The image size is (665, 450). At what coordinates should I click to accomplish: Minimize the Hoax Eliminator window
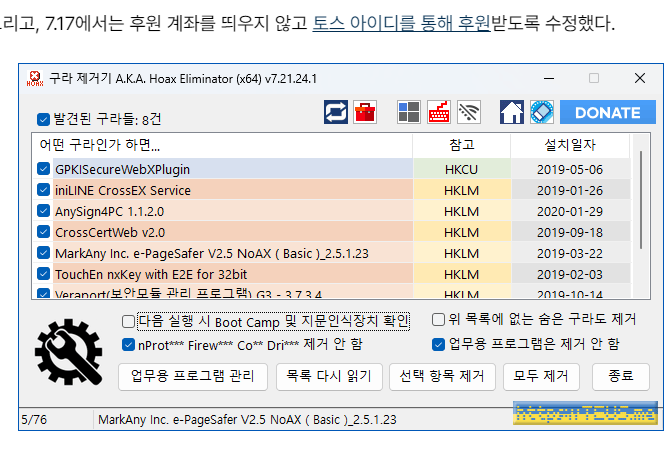point(549,78)
